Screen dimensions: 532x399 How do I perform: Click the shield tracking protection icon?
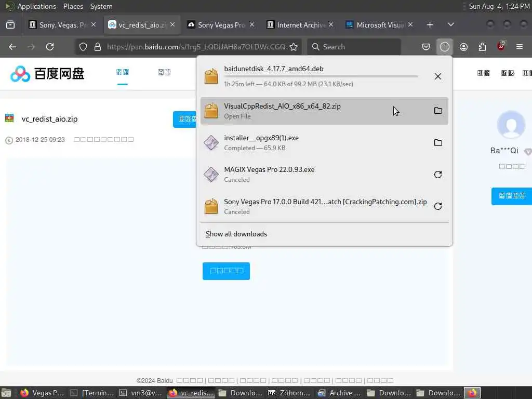(x=83, y=47)
